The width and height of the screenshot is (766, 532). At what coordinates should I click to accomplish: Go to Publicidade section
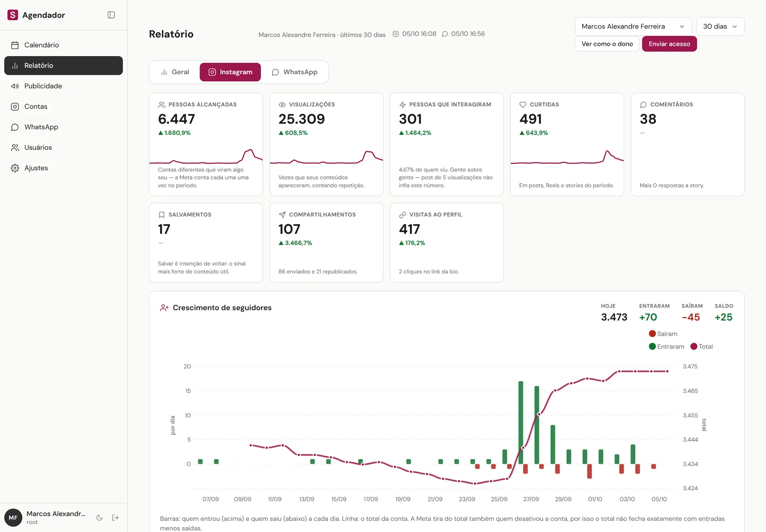tap(64, 86)
